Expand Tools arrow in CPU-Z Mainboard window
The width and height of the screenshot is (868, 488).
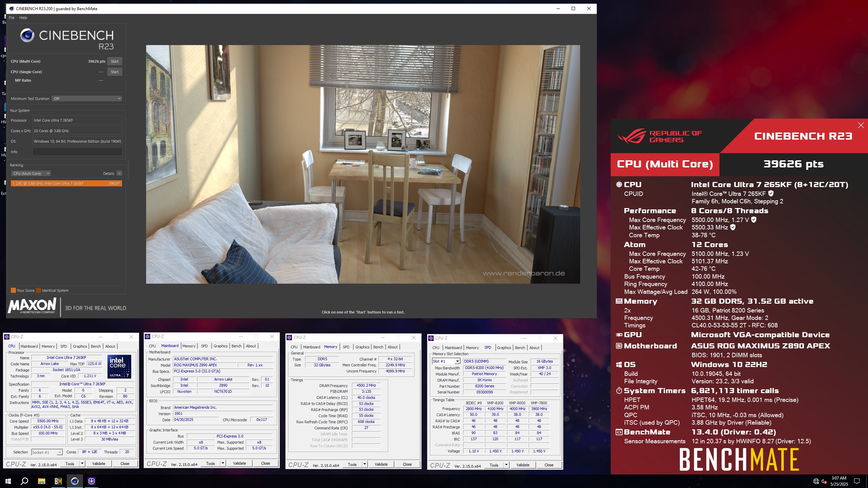[x=223, y=463]
